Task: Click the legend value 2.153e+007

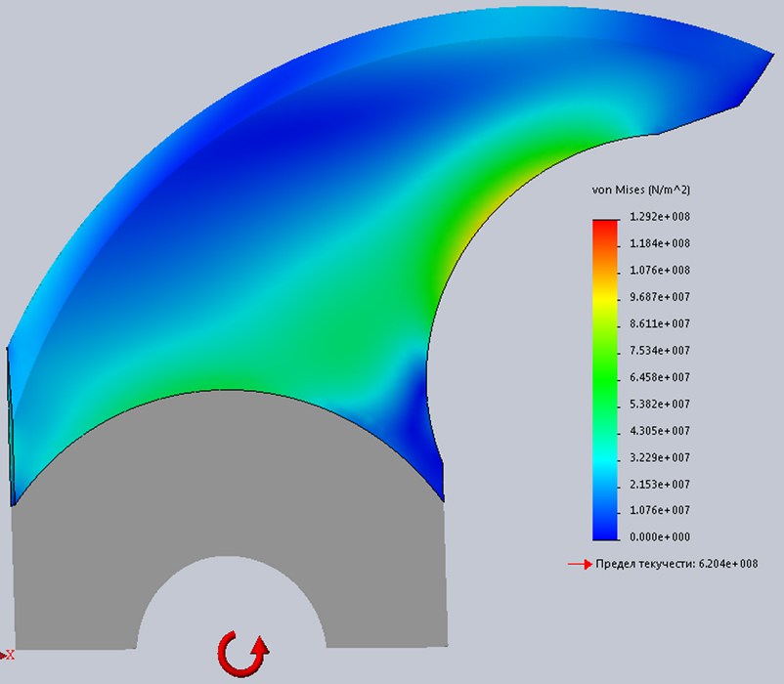Action: tap(660, 484)
